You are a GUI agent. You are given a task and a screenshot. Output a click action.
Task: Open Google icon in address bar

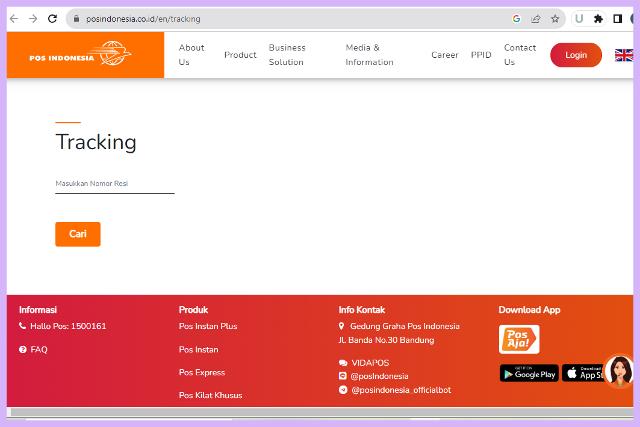point(516,19)
